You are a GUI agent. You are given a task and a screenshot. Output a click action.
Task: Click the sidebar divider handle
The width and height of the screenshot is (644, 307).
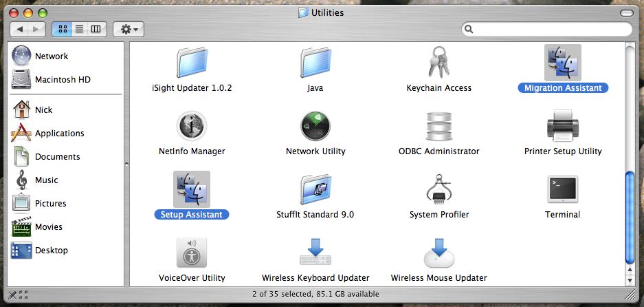pyautogui.click(x=127, y=164)
